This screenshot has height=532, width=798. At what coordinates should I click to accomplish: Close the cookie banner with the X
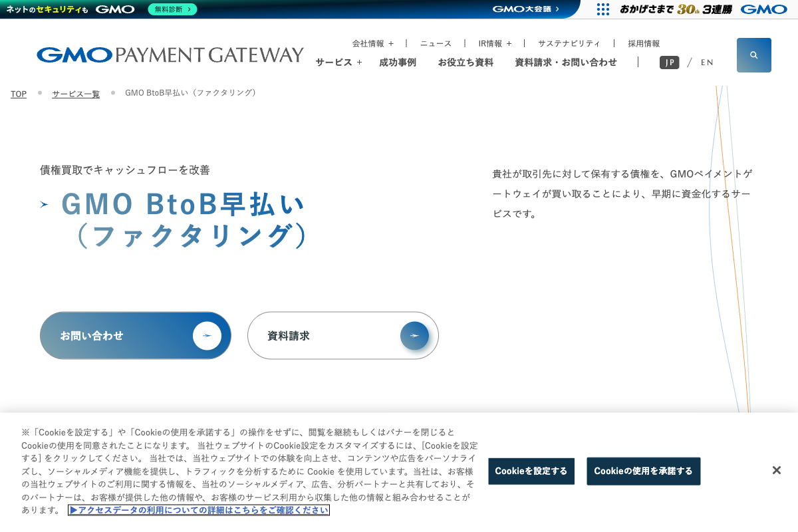pyautogui.click(x=776, y=470)
